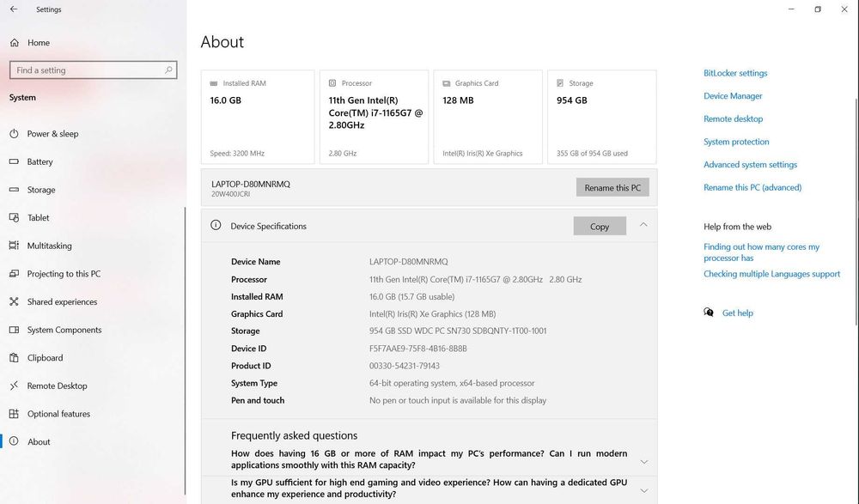This screenshot has height=504, width=859.
Task: Open the Clipboard settings icon
Action: (x=14, y=358)
